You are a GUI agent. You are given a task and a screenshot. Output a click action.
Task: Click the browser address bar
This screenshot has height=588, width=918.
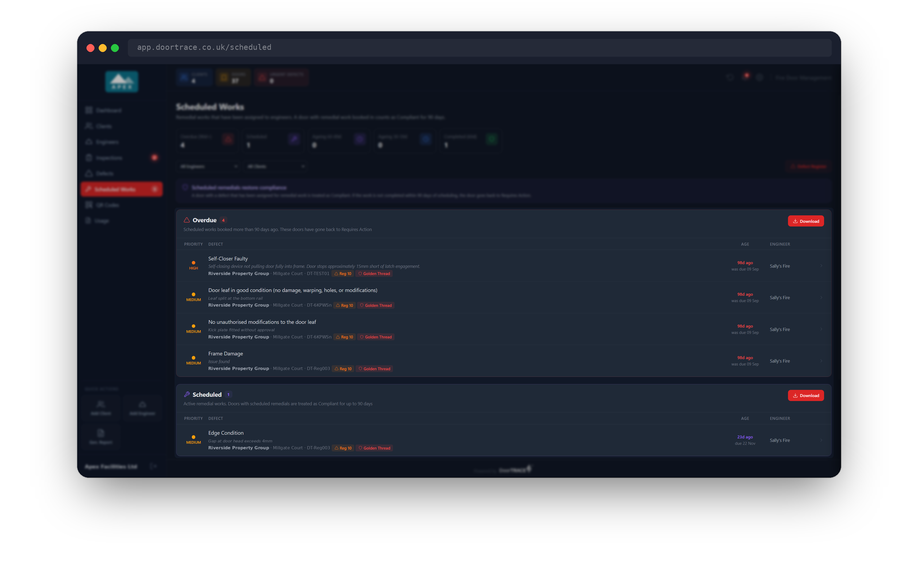pyautogui.click(x=480, y=47)
